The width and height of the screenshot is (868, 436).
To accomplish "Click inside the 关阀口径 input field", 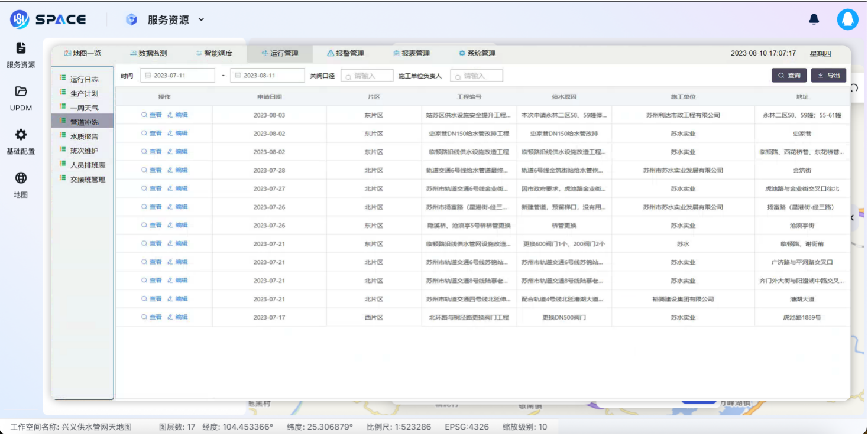I will [x=367, y=75].
